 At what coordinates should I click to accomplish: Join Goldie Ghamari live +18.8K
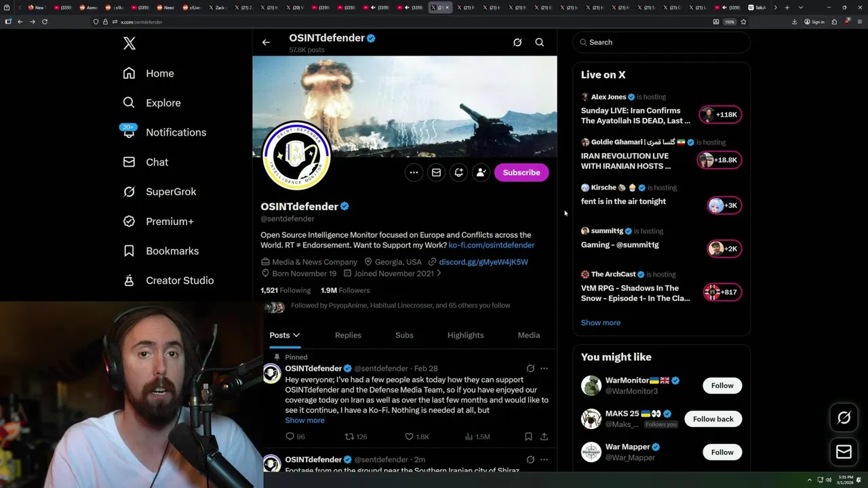(x=719, y=160)
